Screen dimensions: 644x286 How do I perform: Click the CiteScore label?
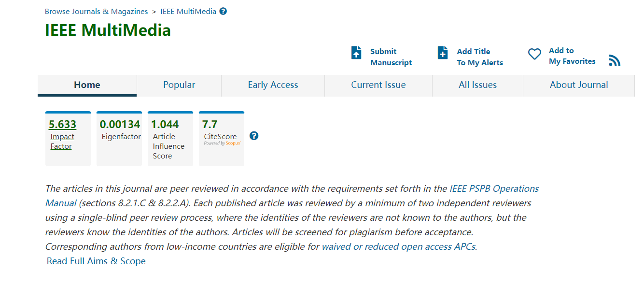point(220,137)
